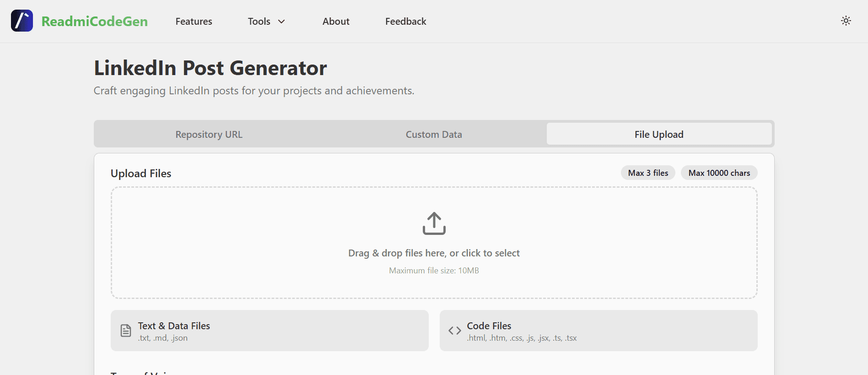Click the document icon beside Text & Data Files
This screenshot has height=375, width=868.
point(126,331)
